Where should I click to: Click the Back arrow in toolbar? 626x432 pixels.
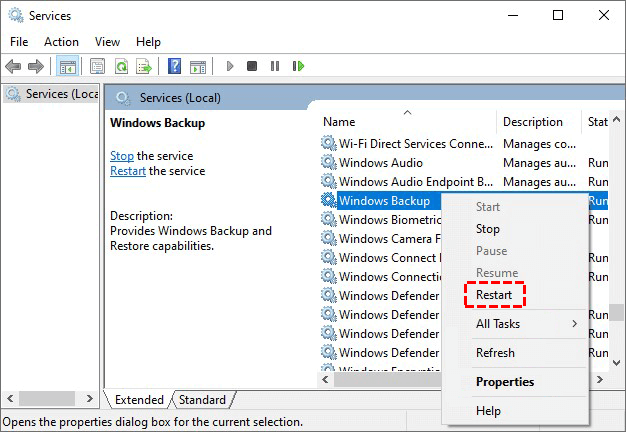pyautogui.click(x=13, y=66)
